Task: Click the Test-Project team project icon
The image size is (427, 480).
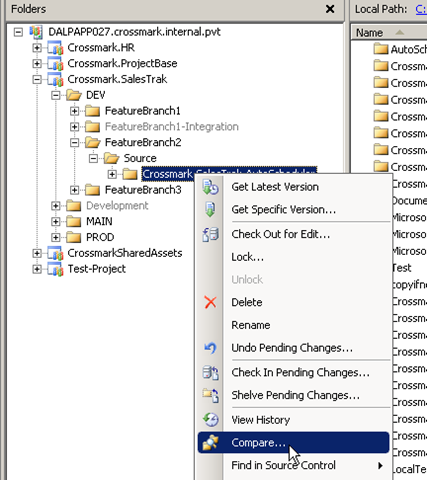Action: coord(55,269)
